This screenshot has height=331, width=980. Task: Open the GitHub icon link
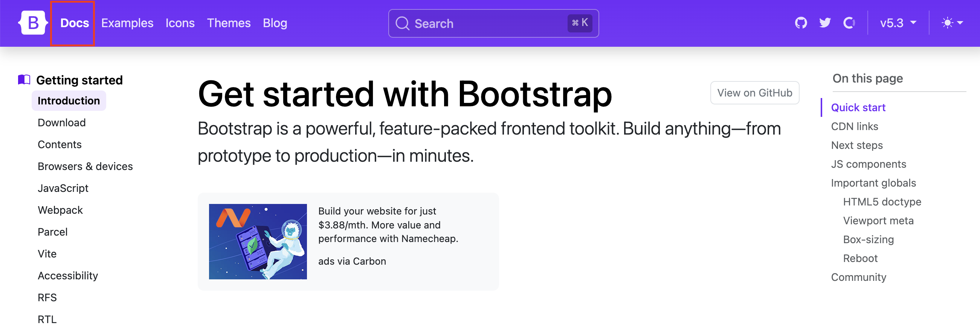coord(801,23)
